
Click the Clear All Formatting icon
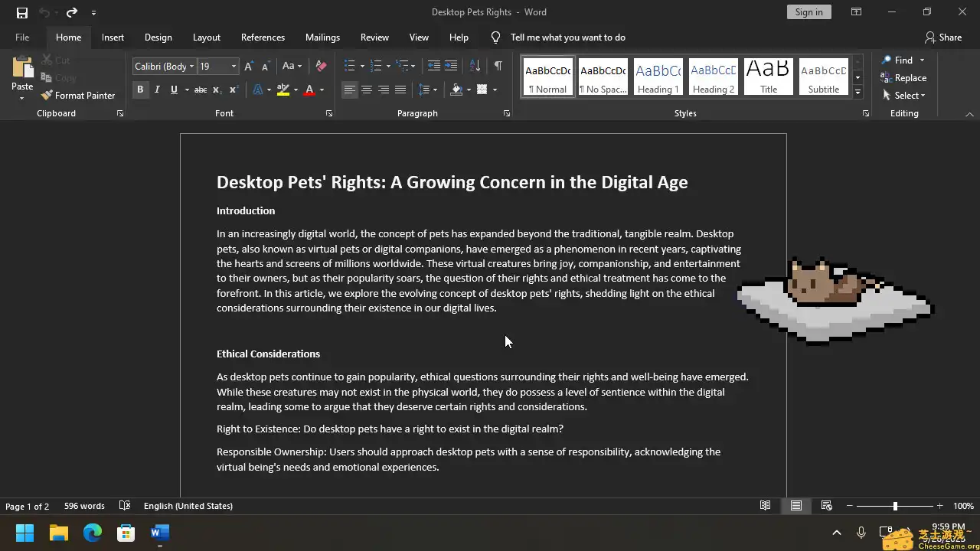[x=321, y=67]
